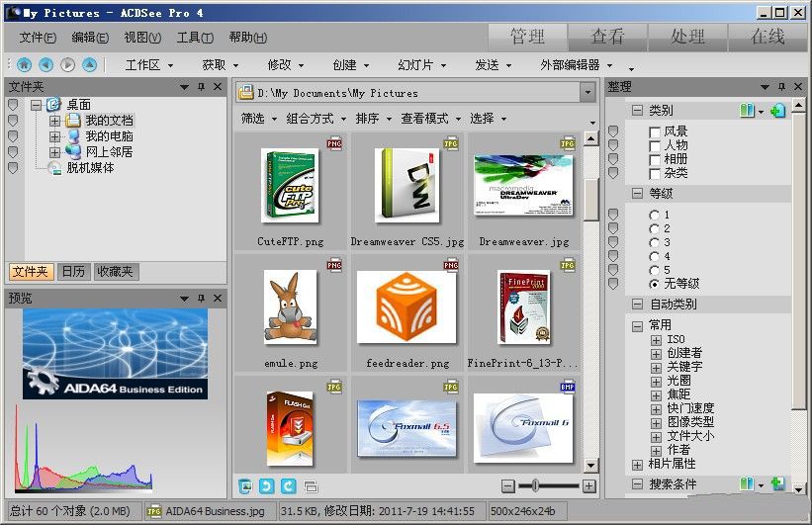This screenshot has height=525, width=812.
Task: Pin the 文件夹 panel
Action: pyautogui.click(x=201, y=87)
